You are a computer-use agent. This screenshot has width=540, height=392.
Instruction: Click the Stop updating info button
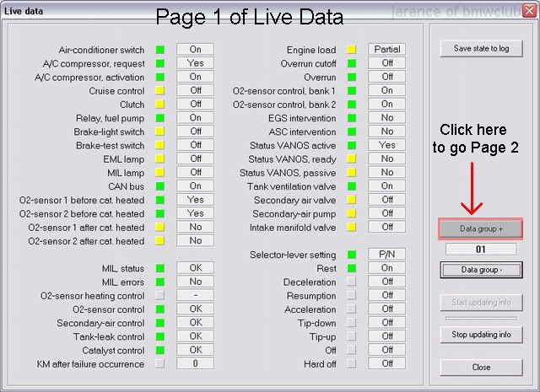(x=481, y=334)
